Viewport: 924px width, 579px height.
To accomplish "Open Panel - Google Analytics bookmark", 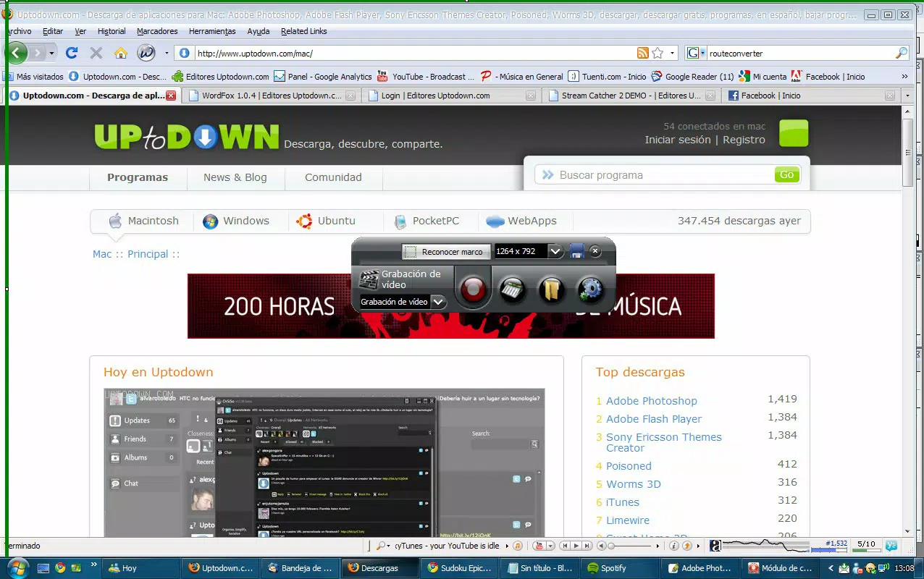I will pyautogui.click(x=323, y=76).
